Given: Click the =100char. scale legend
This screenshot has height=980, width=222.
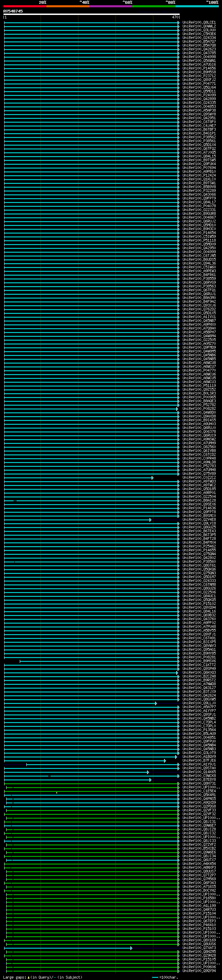Looking at the screenshot, I should click(x=165, y=977).
